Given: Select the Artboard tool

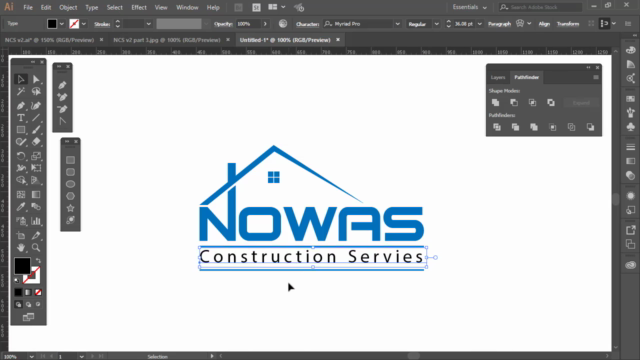Looking at the screenshot, I should coord(21,236).
